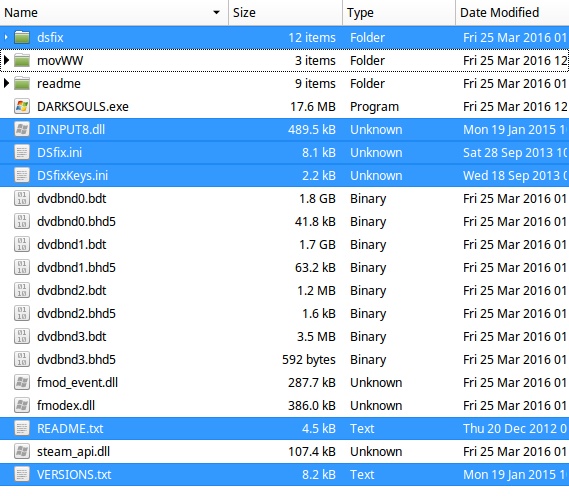
Task: Click the 1.8 GB size value
Action: coord(317,198)
